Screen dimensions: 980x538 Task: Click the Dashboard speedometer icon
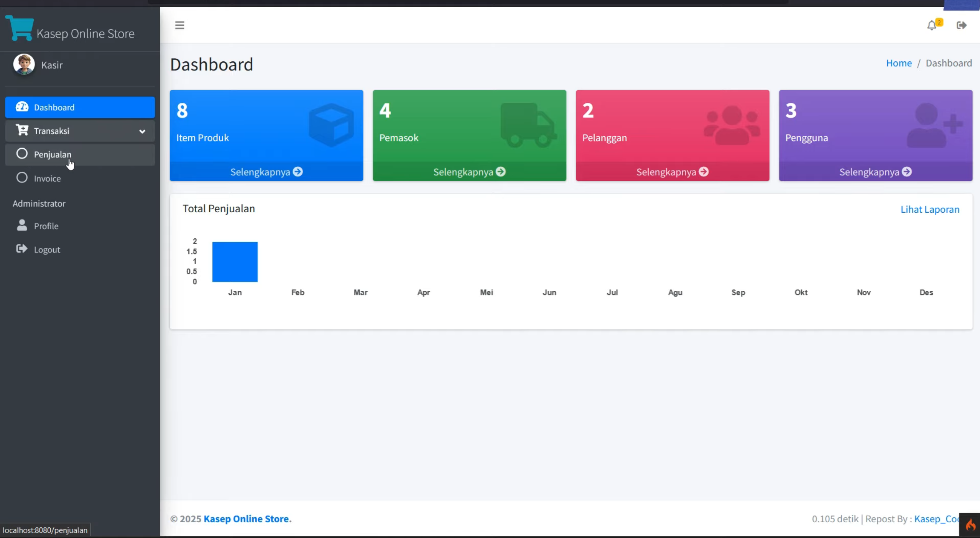22,107
